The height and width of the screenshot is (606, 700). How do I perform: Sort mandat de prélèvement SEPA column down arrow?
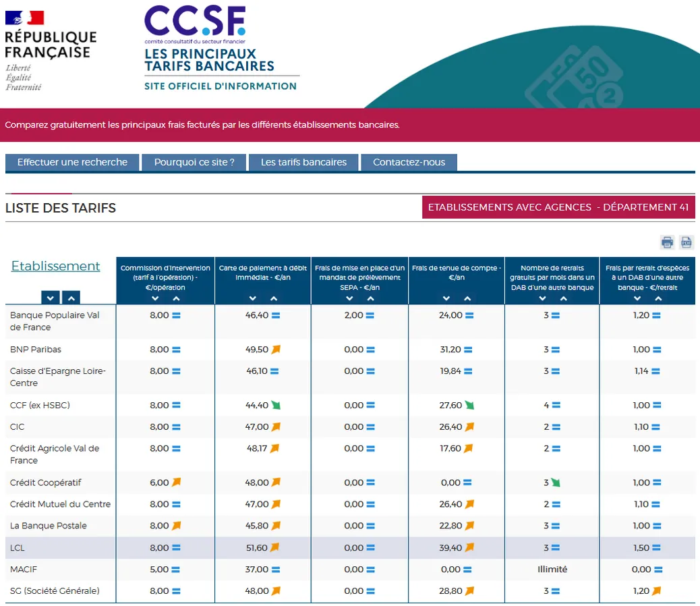click(349, 298)
